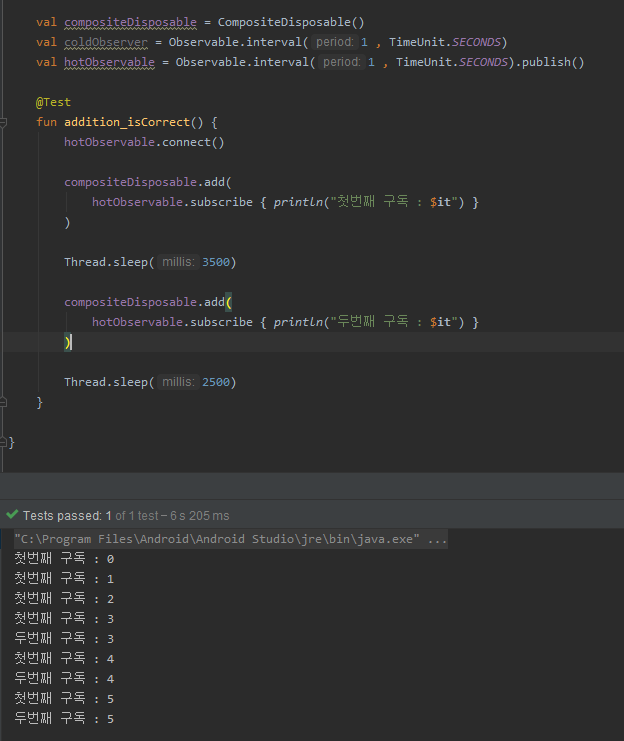Click the first compositeDisposable.add( call
Viewport: 624px width, 741px height.
pos(147,182)
